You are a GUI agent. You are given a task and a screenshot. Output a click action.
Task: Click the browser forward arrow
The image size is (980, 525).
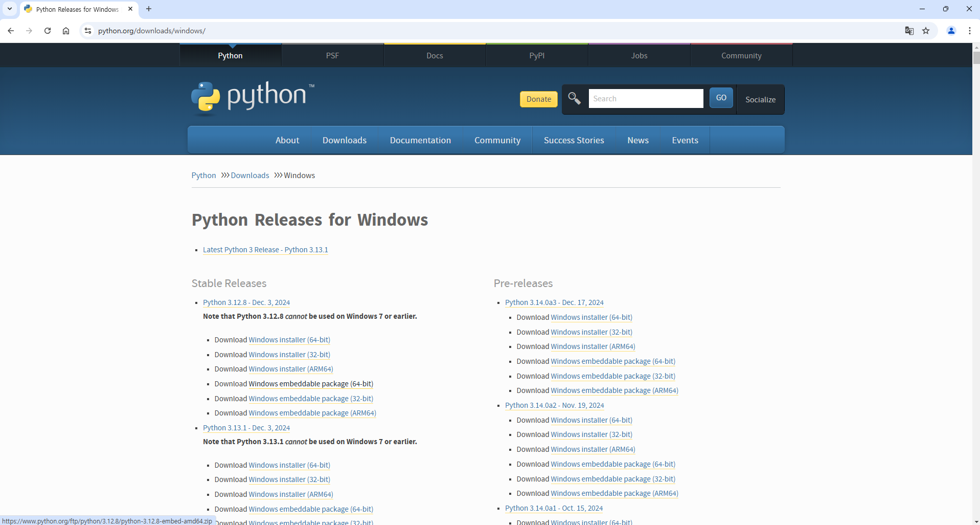[x=29, y=31]
